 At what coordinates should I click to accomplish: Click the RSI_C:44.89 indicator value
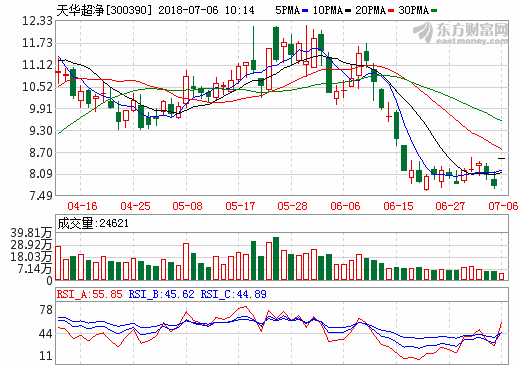pos(233,294)
